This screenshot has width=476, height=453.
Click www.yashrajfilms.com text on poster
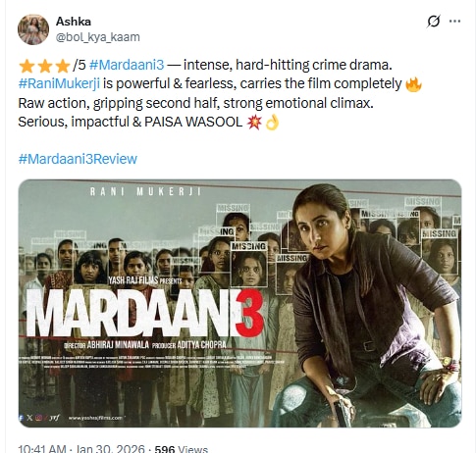95,418
